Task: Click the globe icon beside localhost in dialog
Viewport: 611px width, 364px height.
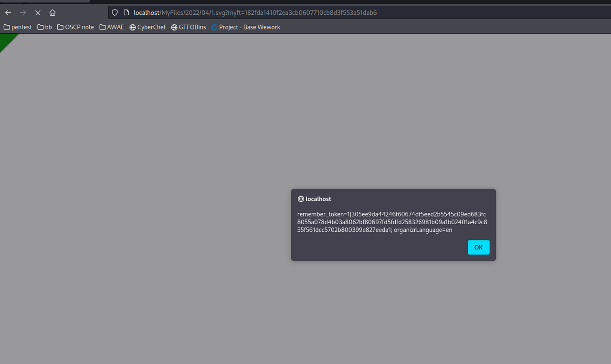Action: click(301, 199)
